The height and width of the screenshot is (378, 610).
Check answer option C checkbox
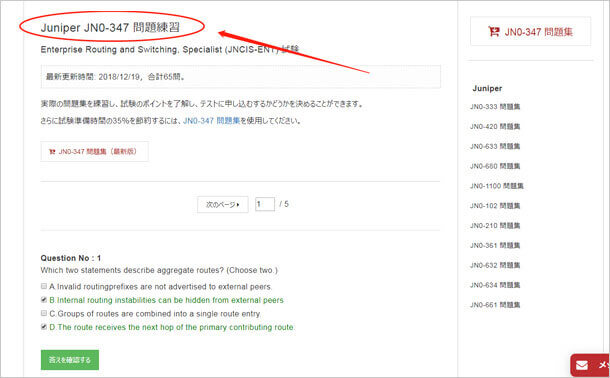[44, 313]
